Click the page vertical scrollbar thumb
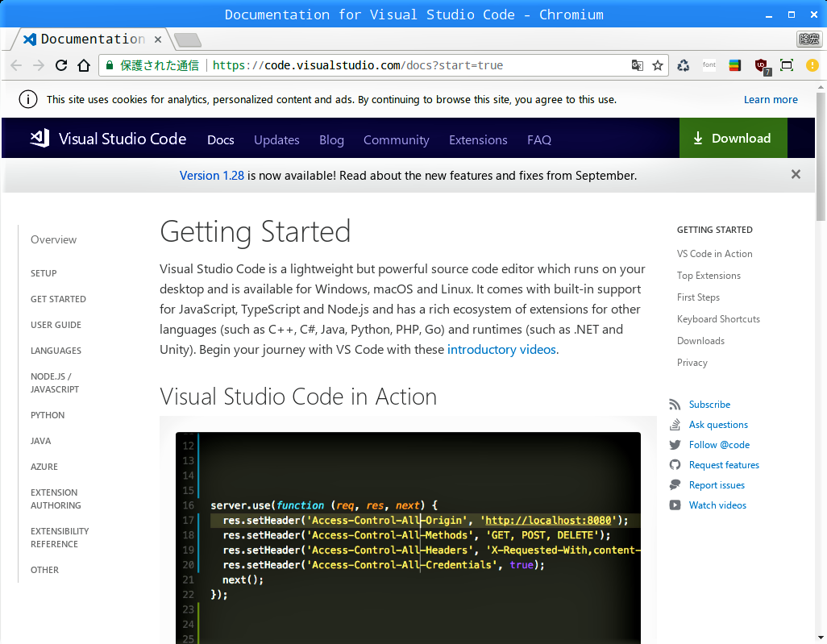The image size is (827, 644). coord(821,156)
